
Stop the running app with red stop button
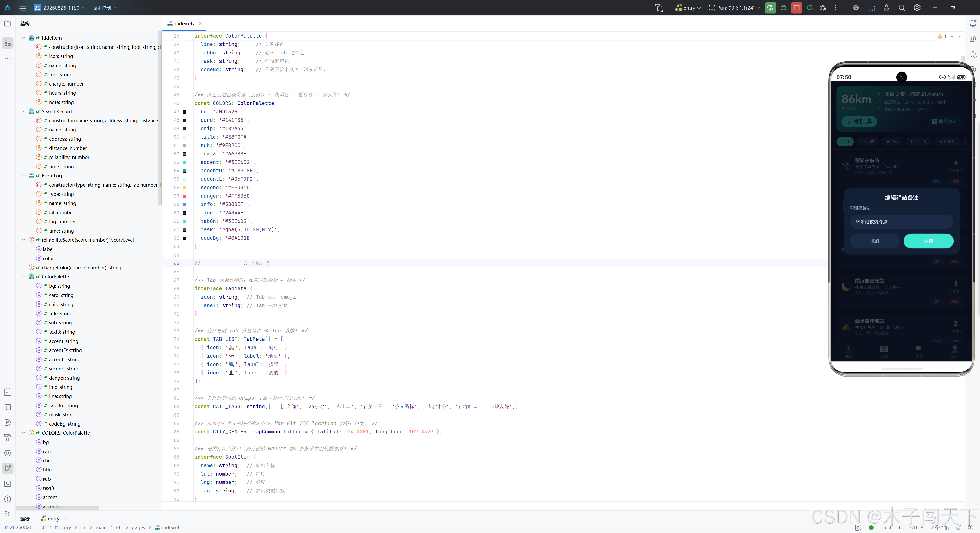796,8
